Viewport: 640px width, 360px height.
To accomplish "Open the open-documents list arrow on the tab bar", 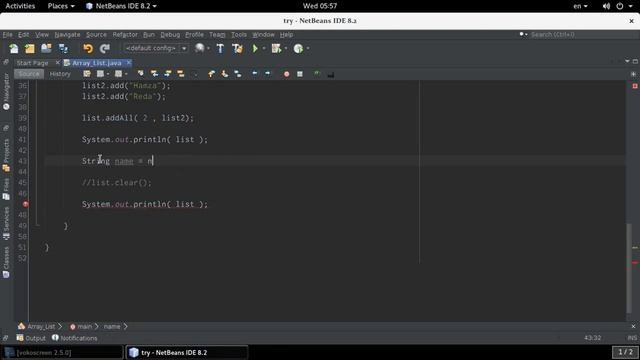I will pyautogui.click(x=627, y=61).
